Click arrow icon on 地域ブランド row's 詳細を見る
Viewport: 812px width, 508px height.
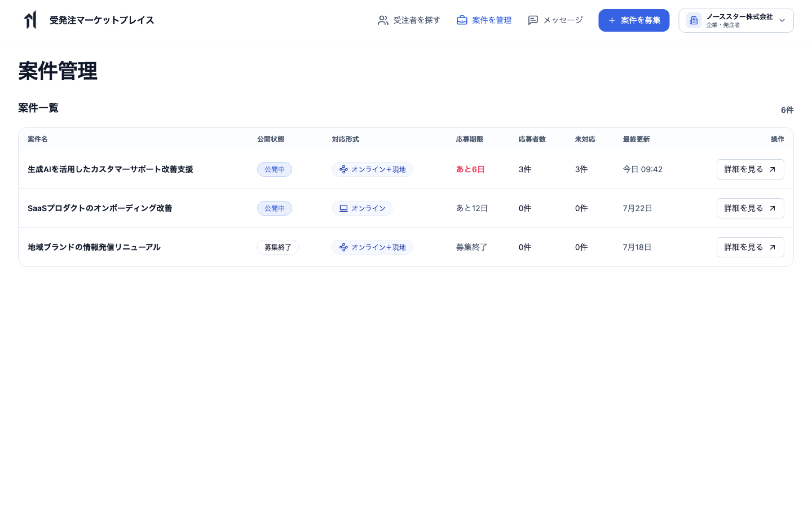point(773,247)
